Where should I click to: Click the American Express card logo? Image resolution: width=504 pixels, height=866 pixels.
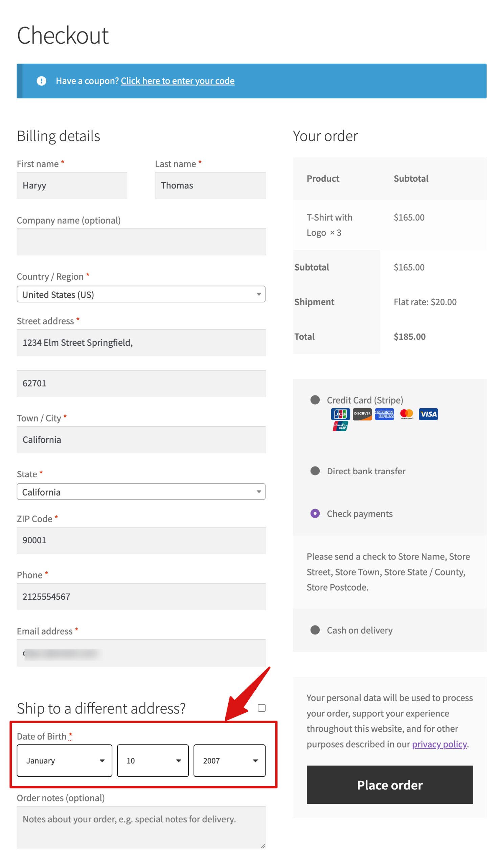pos(384,414)
